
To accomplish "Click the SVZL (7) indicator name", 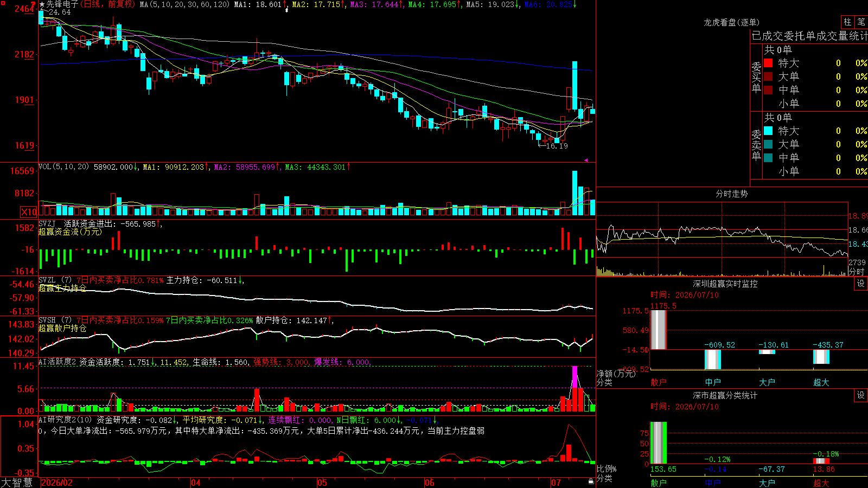I will [x=55, y=280].
